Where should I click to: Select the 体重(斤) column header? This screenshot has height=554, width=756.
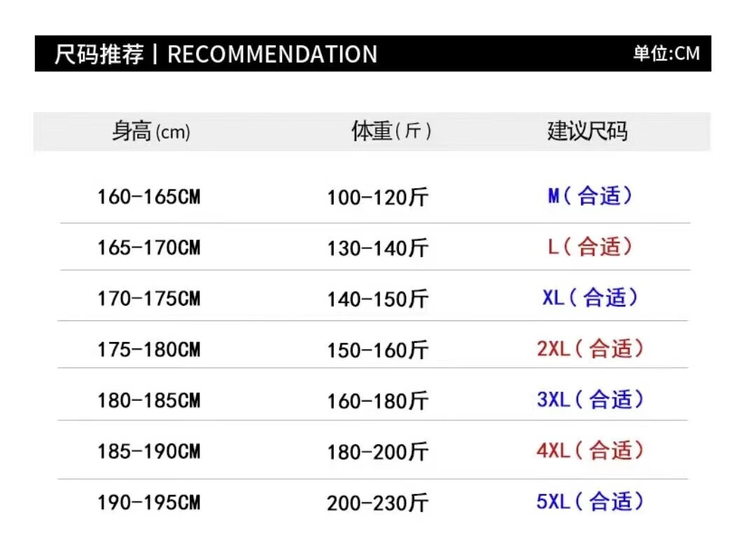tap(391, 131)
